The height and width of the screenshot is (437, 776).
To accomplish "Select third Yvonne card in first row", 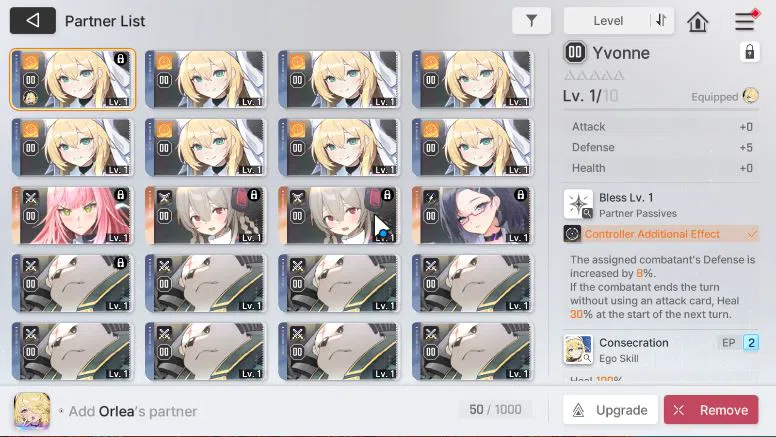I will [x=339, y=79].
